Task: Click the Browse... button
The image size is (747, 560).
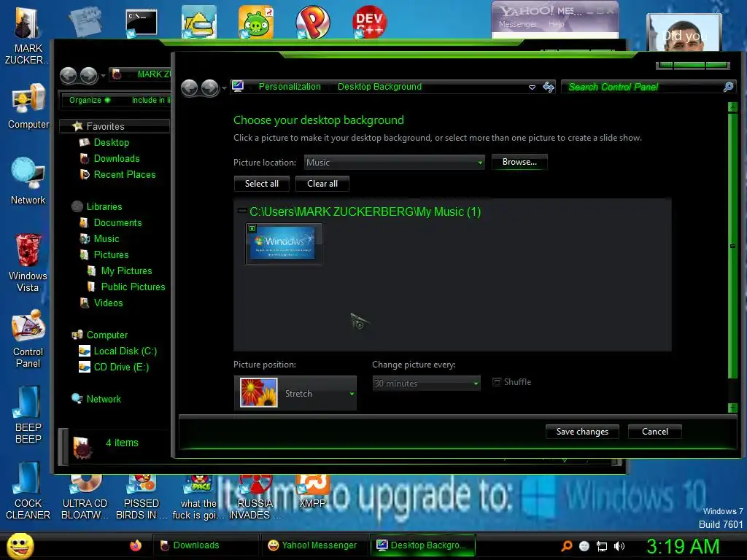Action: click(519, 162)
